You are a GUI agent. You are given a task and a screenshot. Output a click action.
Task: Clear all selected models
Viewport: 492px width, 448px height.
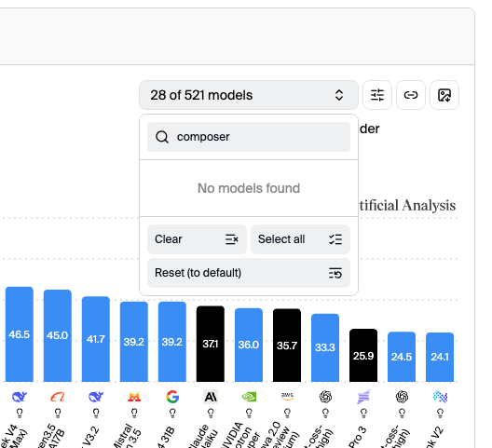click(x=197, y=239)
